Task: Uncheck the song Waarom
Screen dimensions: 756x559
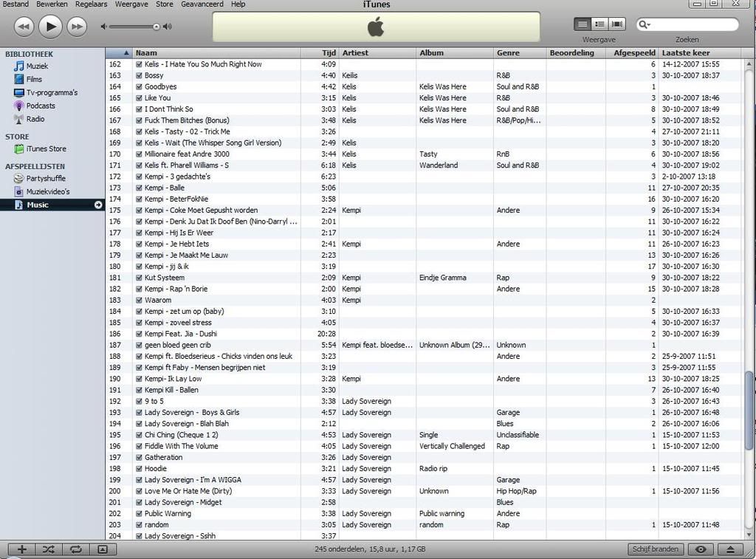Action: pyautogui.click(x=139, y=300)
